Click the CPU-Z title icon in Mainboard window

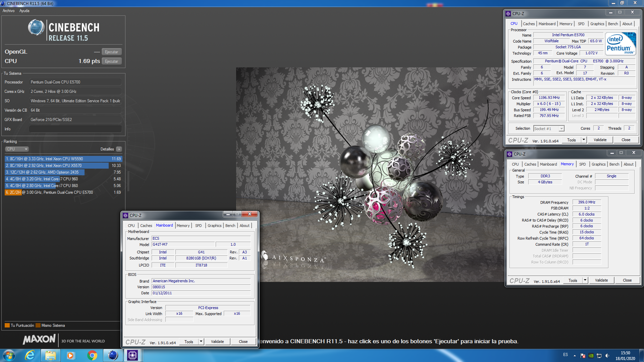click(126, 216)
